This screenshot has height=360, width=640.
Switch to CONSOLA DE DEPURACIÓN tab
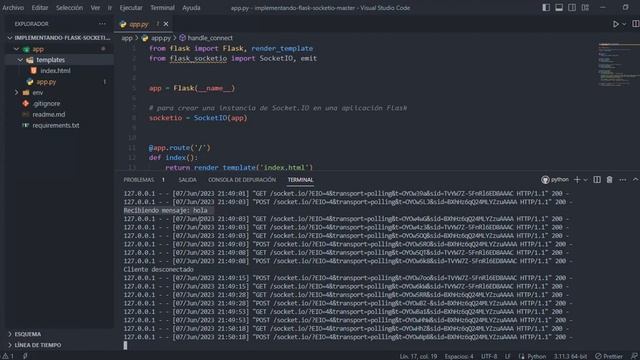click(x=242, y=180)
